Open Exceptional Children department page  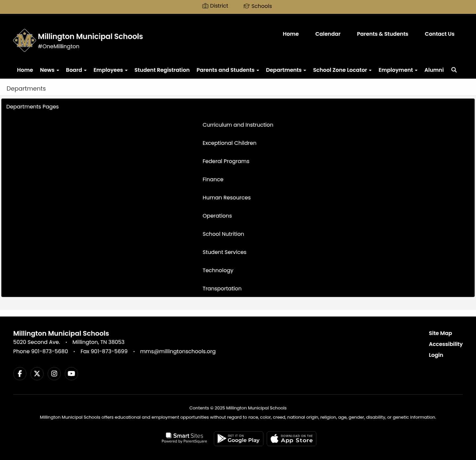[x=229, y=143]
